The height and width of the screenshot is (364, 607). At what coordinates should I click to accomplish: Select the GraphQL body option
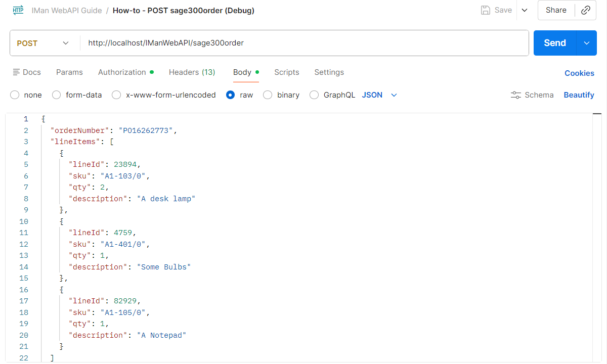pyautogui.click(x=314, y=95)
